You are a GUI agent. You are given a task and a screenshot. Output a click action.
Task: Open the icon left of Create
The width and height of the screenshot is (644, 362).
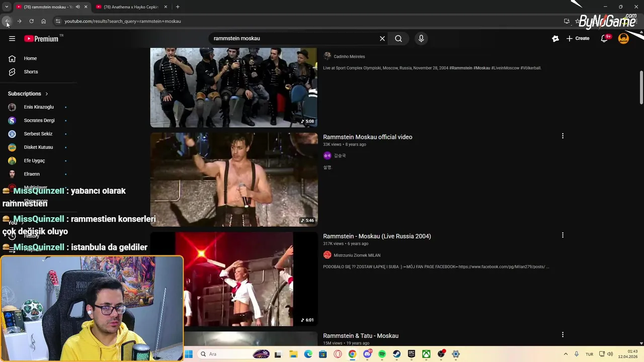coord(555,38)
